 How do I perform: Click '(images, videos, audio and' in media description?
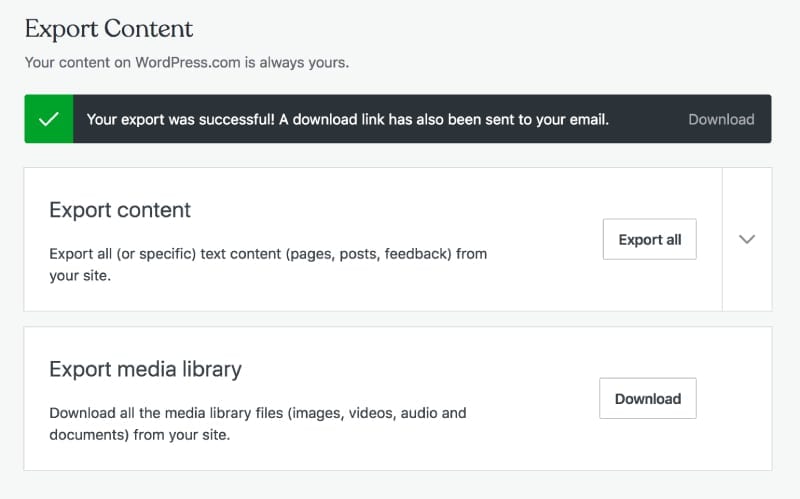(378, 412)
